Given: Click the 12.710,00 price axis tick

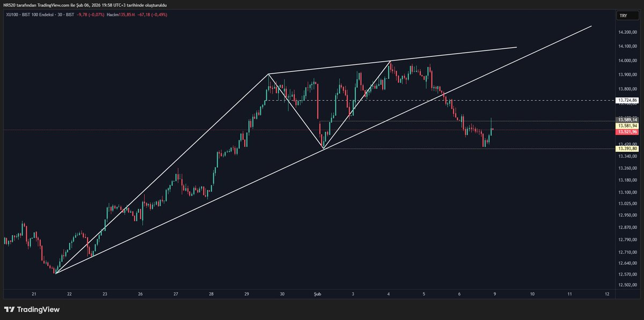Looking at the screenshot, I should coord(627,251).
